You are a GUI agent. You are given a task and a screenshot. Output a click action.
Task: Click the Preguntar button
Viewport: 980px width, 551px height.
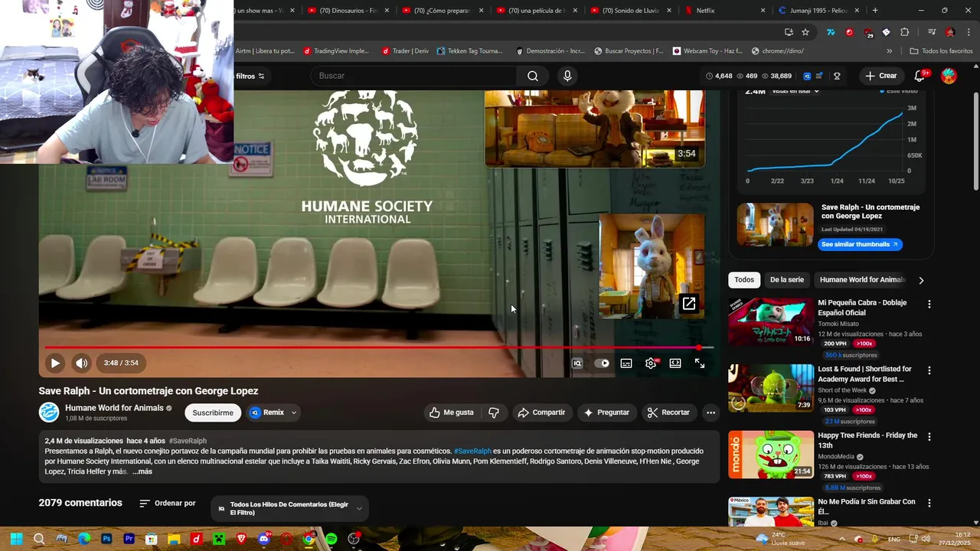click(x=606, y=412)
